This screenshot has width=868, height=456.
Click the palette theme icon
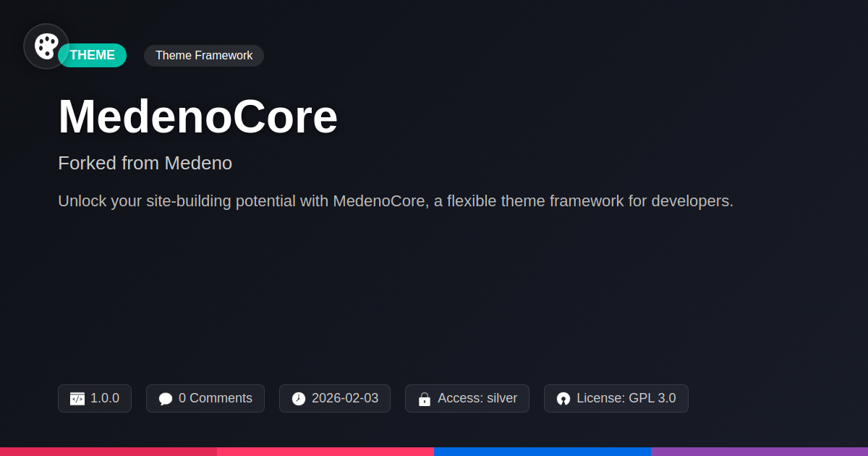click(46, 46)
